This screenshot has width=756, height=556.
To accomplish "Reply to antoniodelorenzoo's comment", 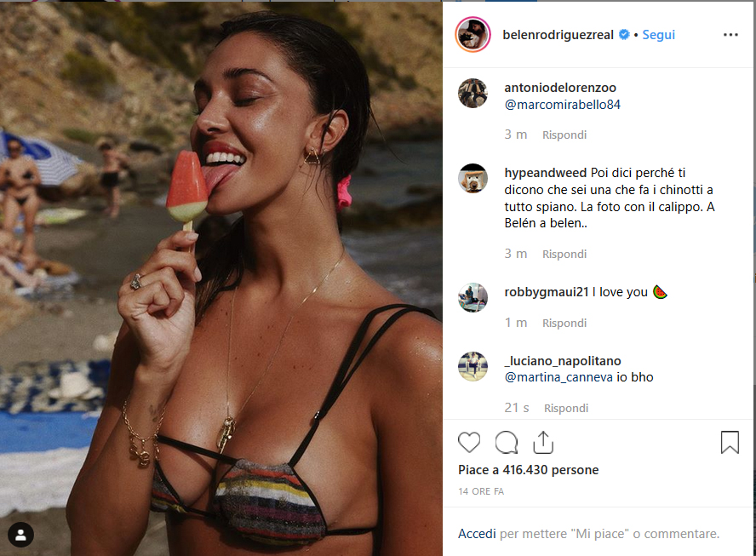I will point(564,135).
